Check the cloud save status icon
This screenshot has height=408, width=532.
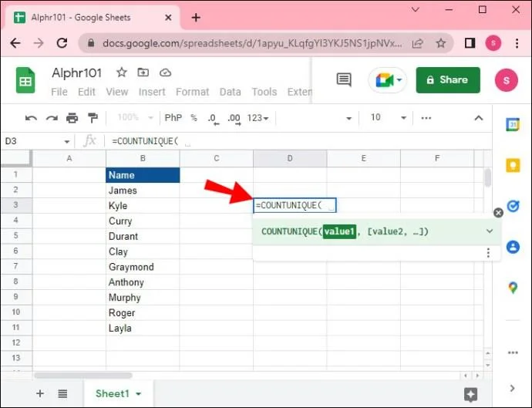coord(165,72)
